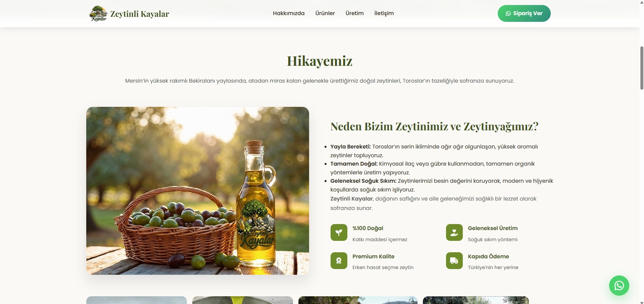Select the plant icon next to %100 Doğal
The width and height of the screenshot is (644, 304).
(339, 232)
